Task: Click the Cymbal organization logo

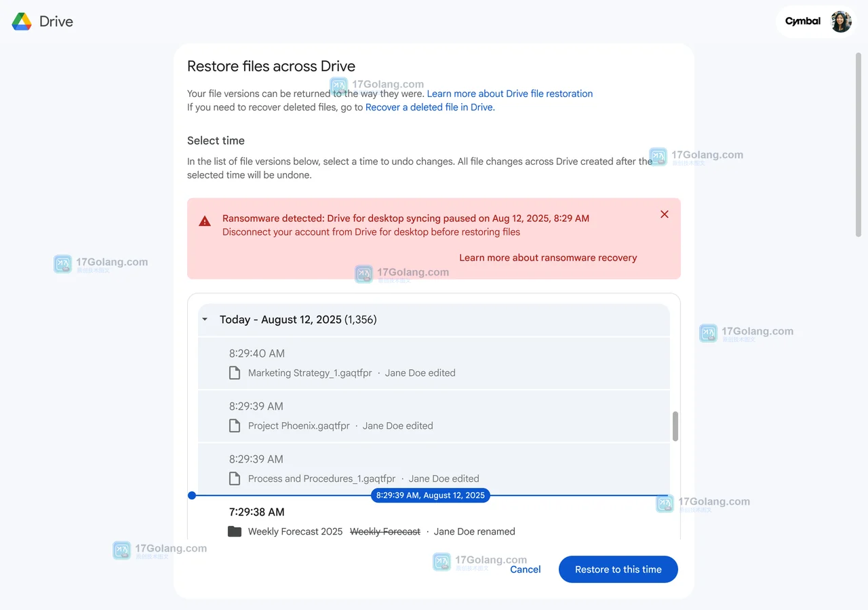Action: click(x=803, y=21)
